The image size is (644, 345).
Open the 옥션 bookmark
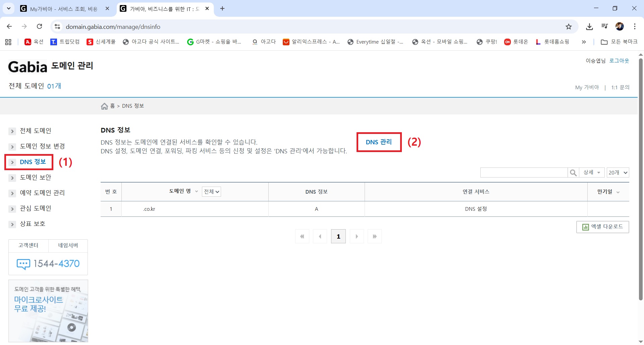tap(34, 42)
